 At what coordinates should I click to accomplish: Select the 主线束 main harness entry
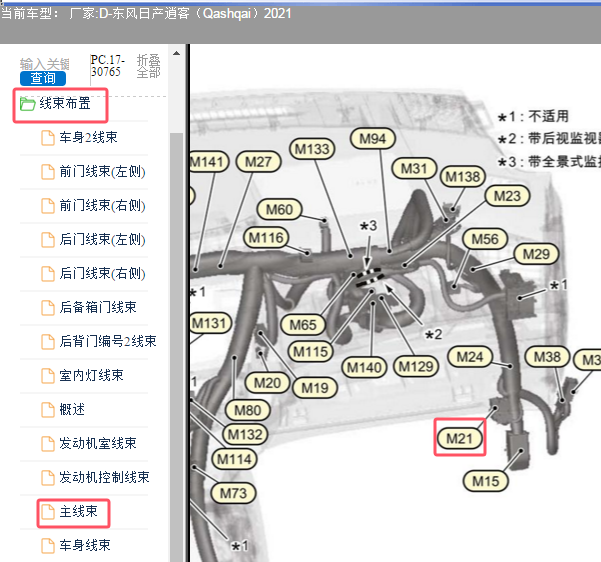pyautogui.click(x=78, y=511)
